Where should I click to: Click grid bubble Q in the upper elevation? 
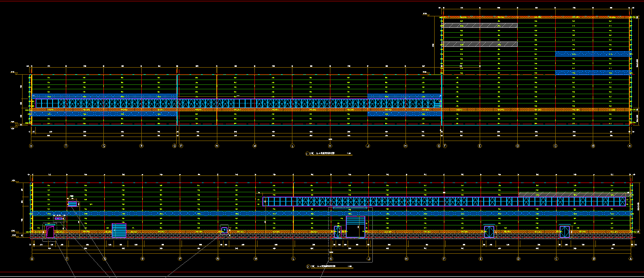click(175, 145)
